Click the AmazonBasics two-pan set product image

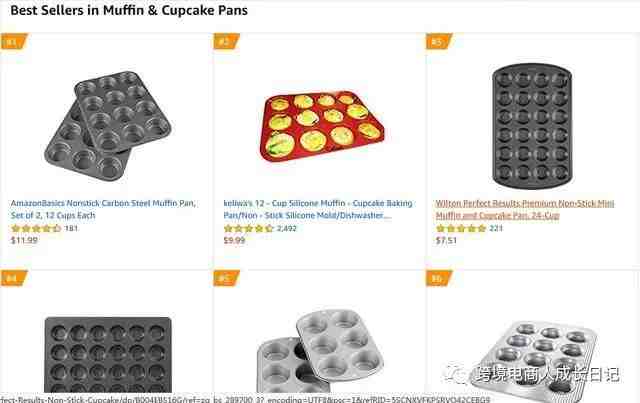pos(108,126)
